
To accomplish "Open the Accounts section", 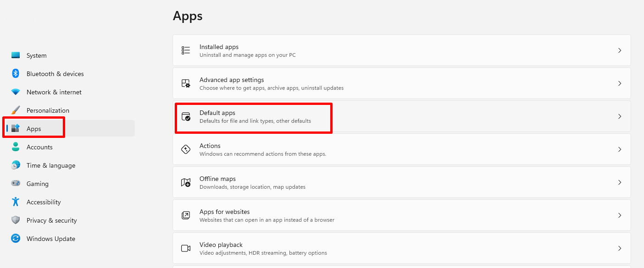I will pyautogui.click(x=39, y=147).
